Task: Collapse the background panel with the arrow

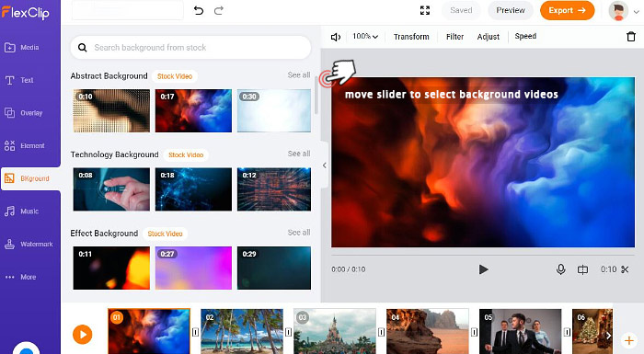Action: (x=325, y=166)
